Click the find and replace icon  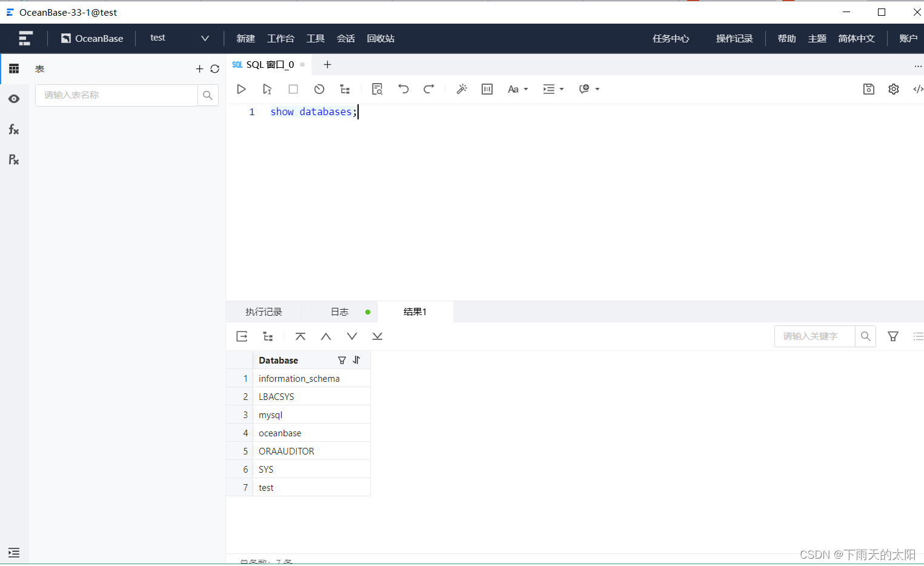coord(377,89)
